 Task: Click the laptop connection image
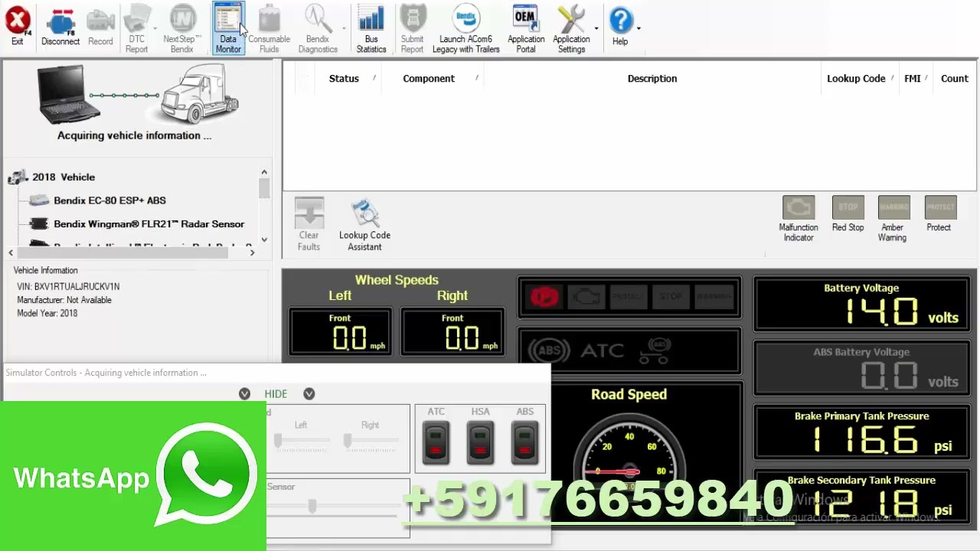(67, 94)
